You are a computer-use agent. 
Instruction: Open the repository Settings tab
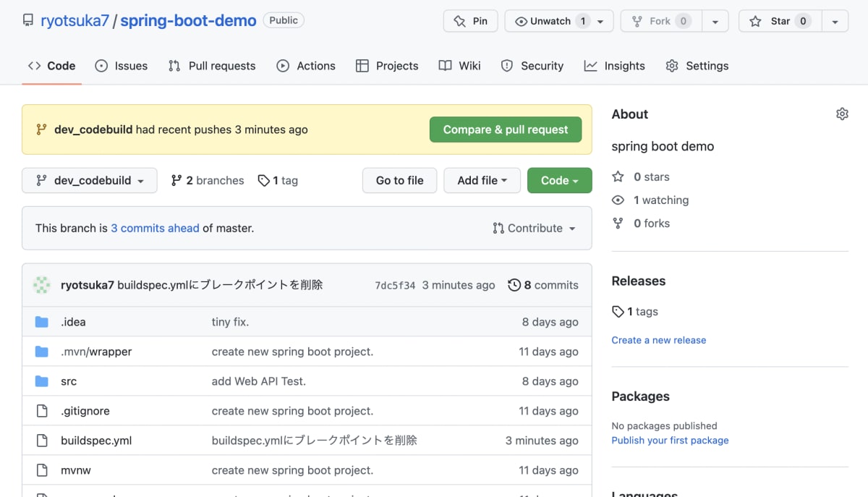(x=697, y=66)
